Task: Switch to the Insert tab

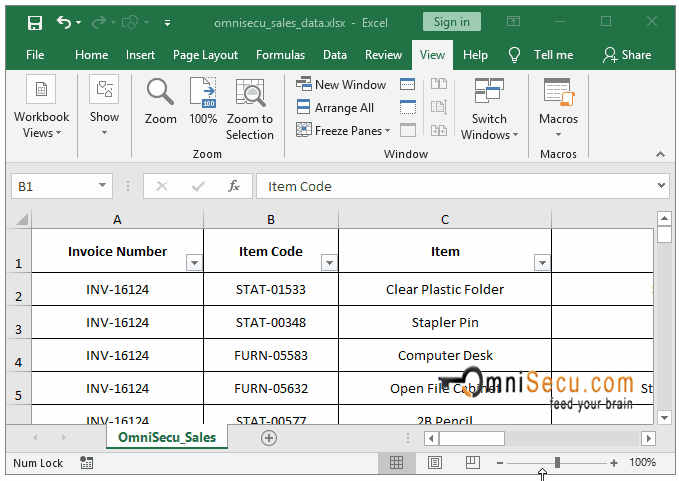Action: pyautogui.click(x=140, y=55)
